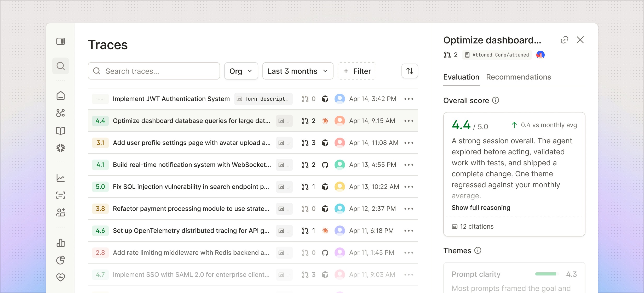
Task: Open Add user profile settings page trace
Action: coord(192,143)
